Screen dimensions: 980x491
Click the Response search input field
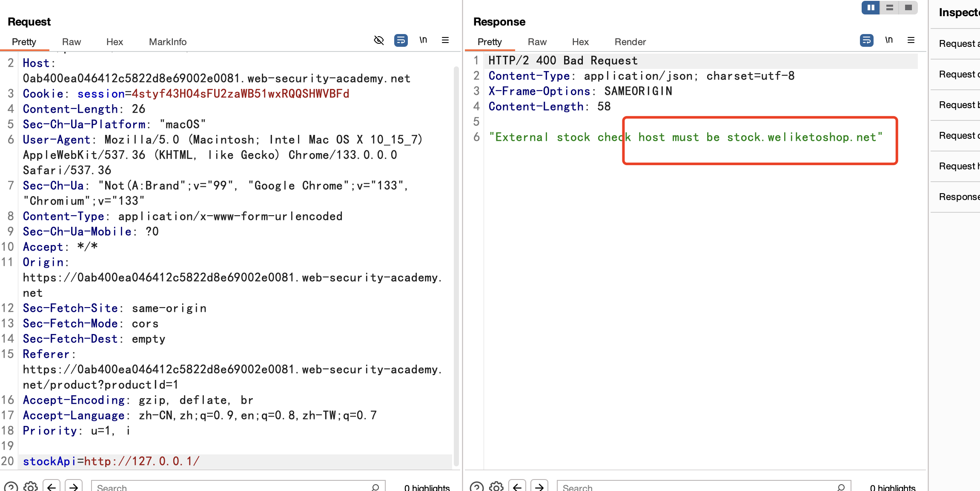[x=698, y=487]
